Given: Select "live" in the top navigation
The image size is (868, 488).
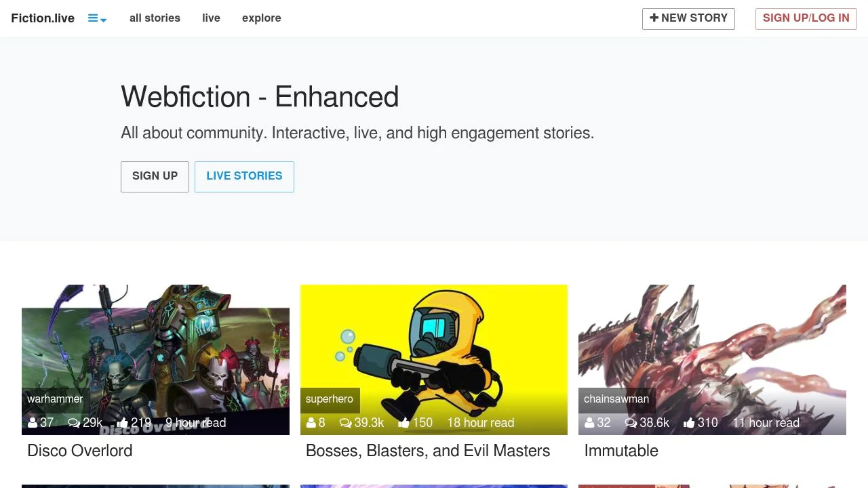Looking at the screenshot, I should [211, 18].
